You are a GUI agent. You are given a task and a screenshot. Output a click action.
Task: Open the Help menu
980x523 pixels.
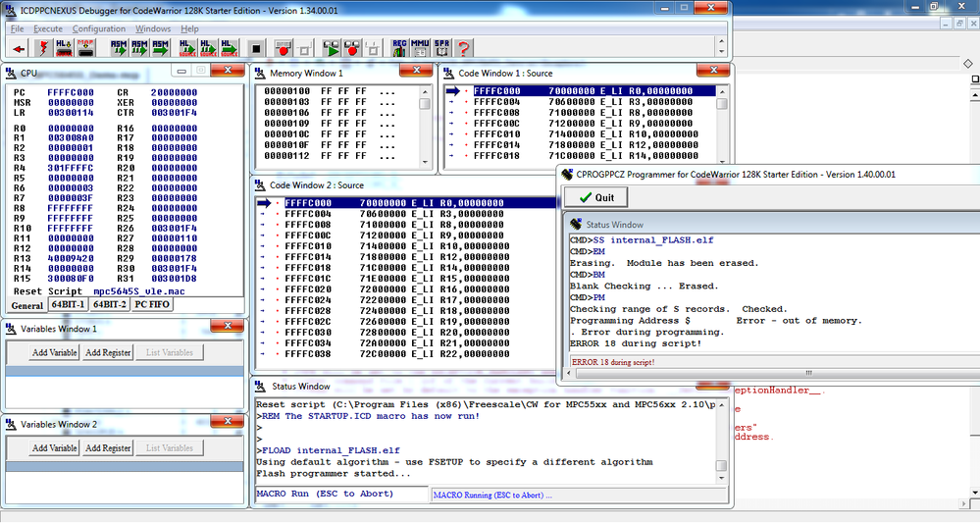[x=190, y=28]
